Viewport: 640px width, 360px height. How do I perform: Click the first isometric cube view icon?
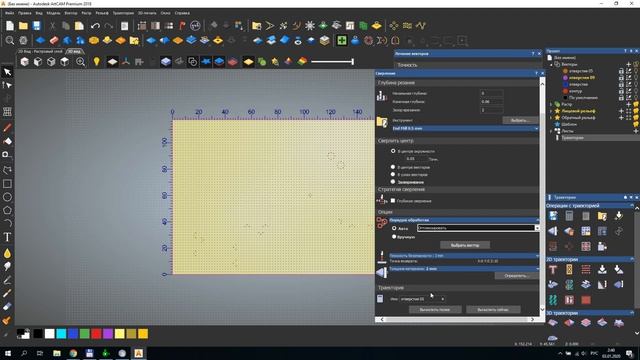click(24, 62)
